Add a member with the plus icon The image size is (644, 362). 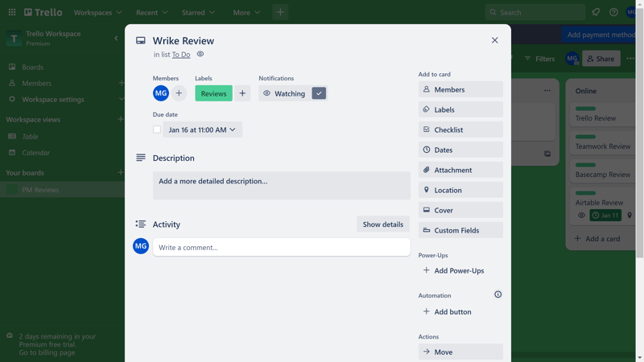point(179,93)
